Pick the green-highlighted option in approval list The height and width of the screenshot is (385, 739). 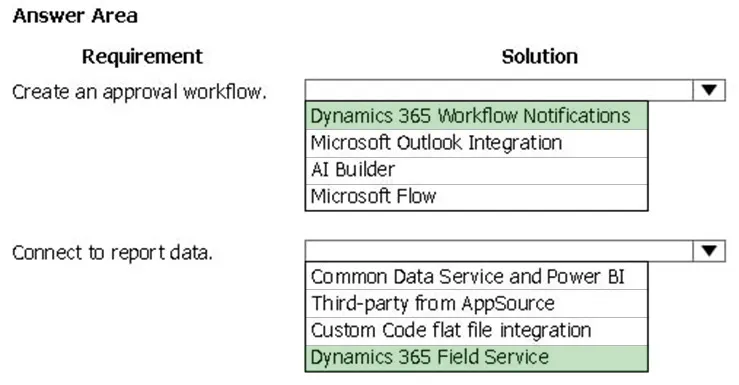[476, 116]
